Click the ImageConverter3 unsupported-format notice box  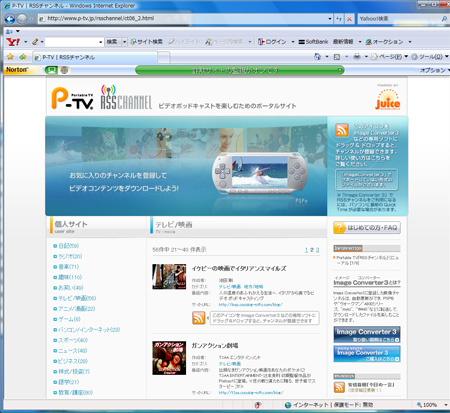tap(367, 180)
